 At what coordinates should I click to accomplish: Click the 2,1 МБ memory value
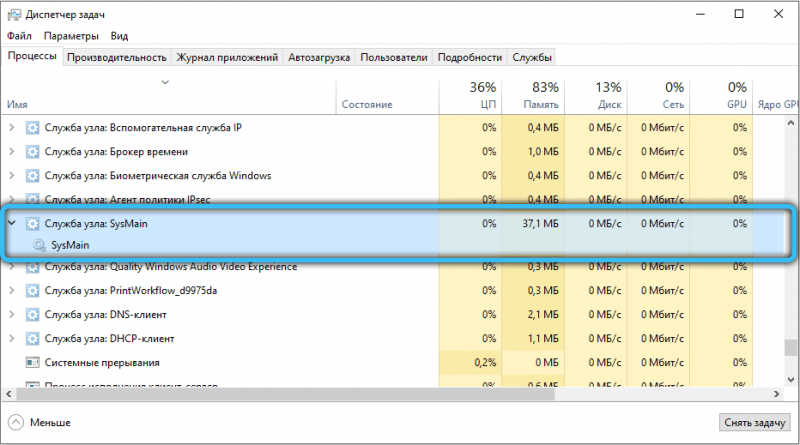point(543,314)
